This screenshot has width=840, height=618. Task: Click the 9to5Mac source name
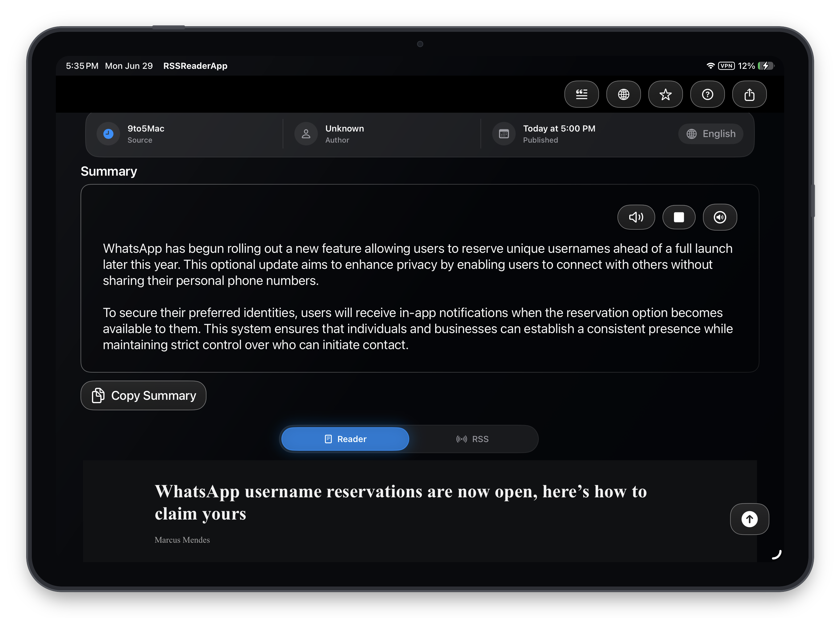click(x=146, y=128)
